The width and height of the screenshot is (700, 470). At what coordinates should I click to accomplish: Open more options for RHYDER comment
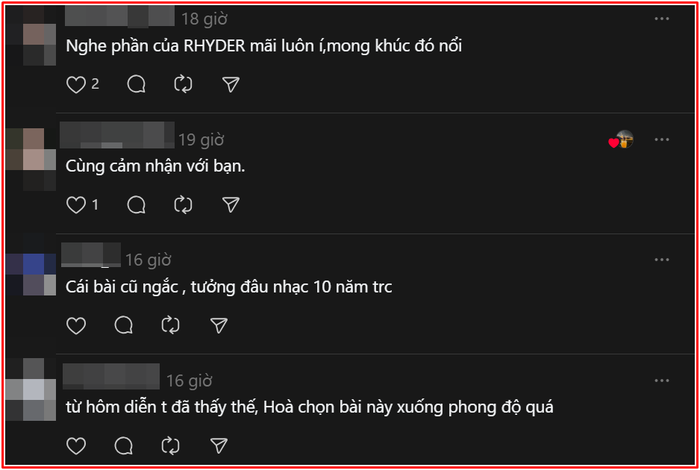click(x=662, y=19)
